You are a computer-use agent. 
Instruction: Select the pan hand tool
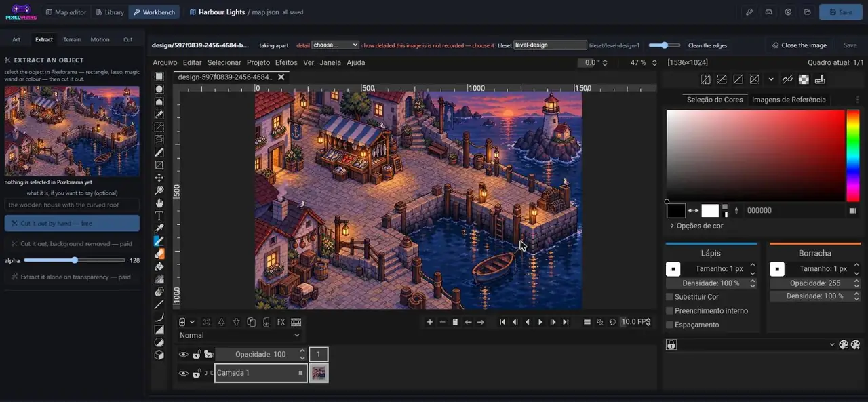(159, 203)
